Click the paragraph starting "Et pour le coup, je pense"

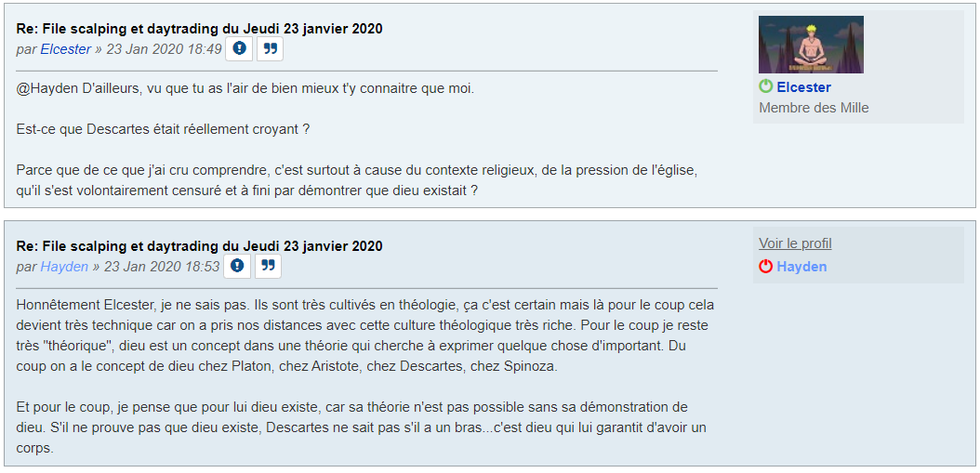(x=361, y=427)
